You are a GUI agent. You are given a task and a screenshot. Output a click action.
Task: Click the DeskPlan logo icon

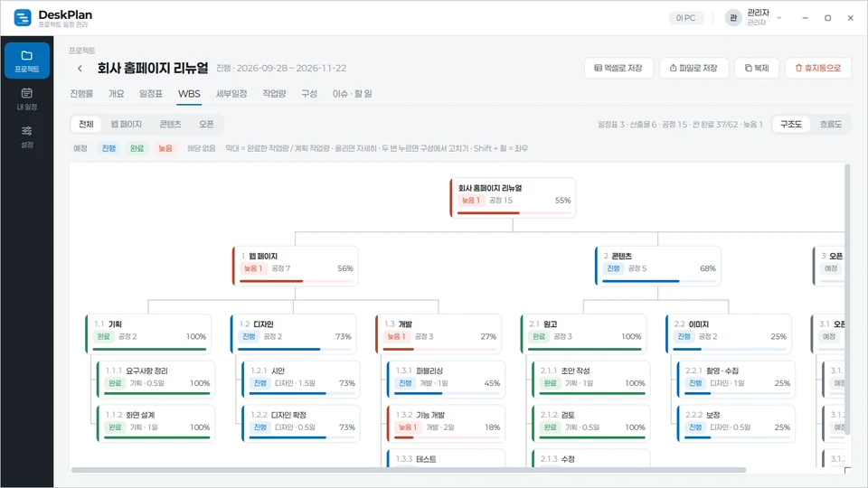point(23,18)
